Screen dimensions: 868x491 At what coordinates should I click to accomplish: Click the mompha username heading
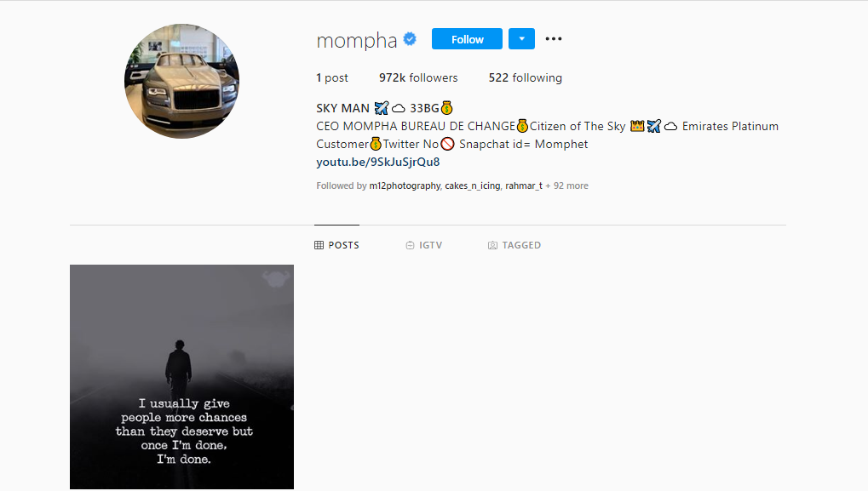tap(357, 40)
